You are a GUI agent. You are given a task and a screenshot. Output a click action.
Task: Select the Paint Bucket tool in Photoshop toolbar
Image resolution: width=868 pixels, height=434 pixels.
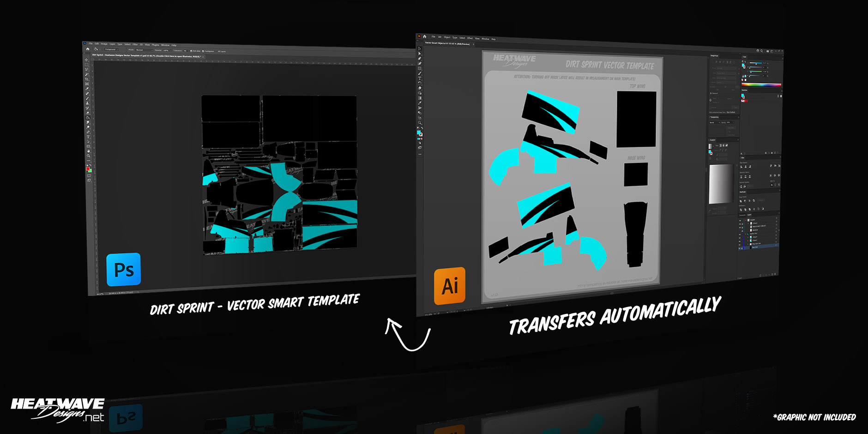pos(87,117)
